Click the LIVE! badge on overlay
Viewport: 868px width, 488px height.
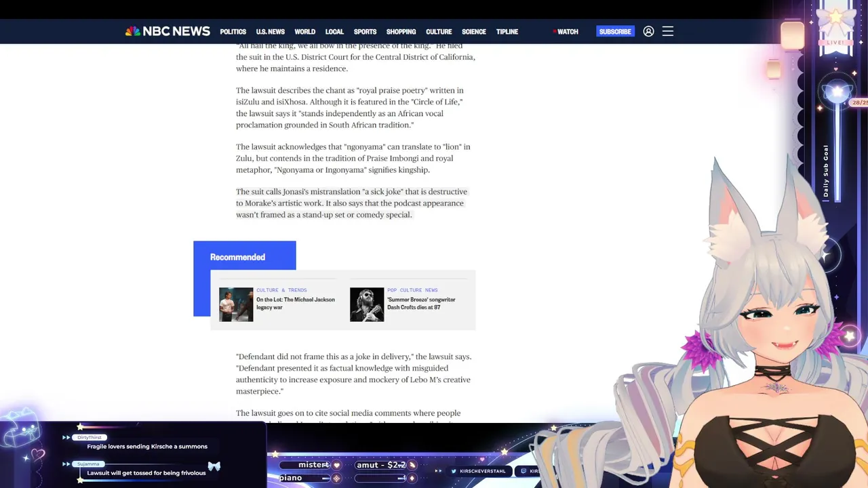tap(836, 42)
